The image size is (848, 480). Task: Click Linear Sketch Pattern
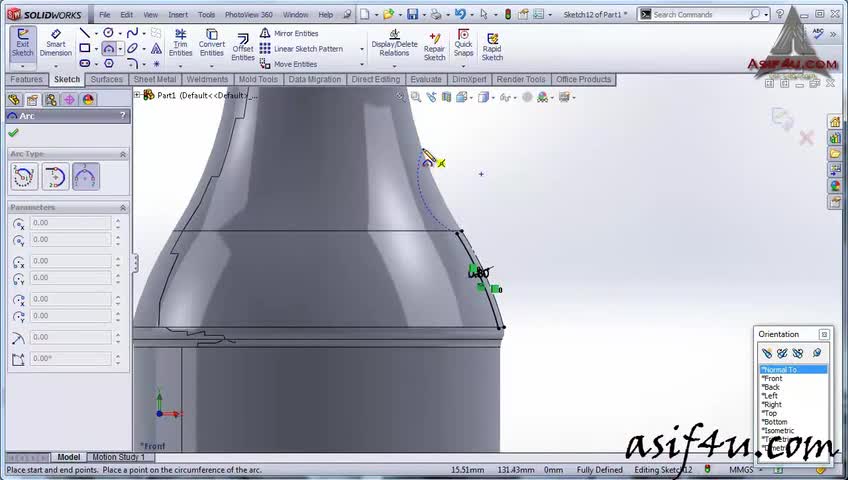pyautogui.click(x=301, y=49)
